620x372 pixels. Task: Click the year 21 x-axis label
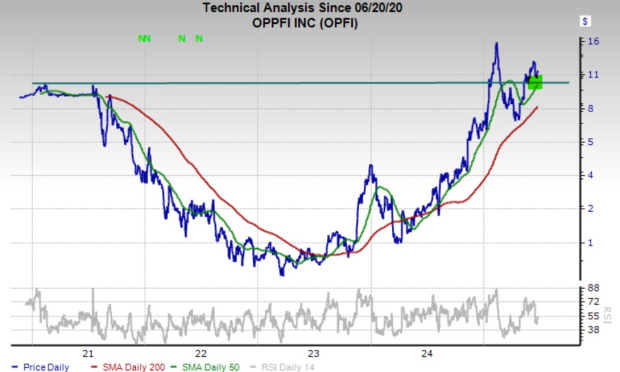(88, 353)
